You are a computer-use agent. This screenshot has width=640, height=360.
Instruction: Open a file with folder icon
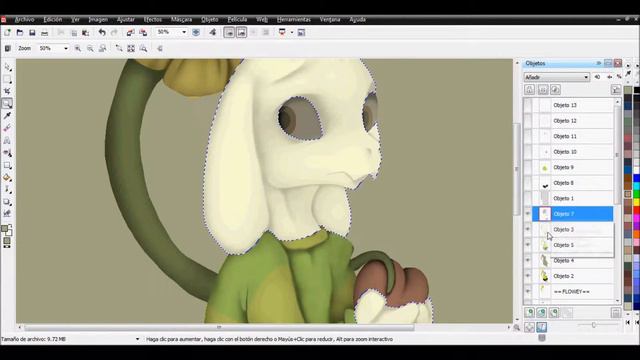[20, 32]
